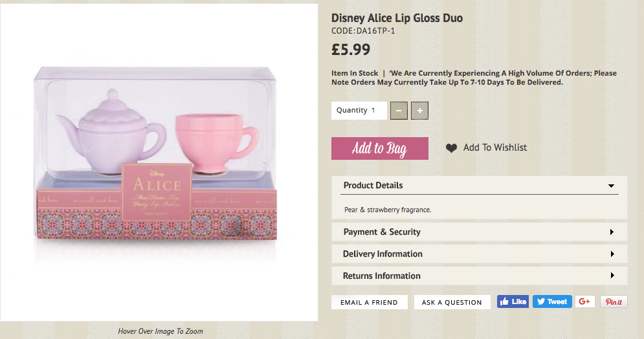Expand Payment & Security arrow
Screen dimensions: 644x339
tap(612, 232)
